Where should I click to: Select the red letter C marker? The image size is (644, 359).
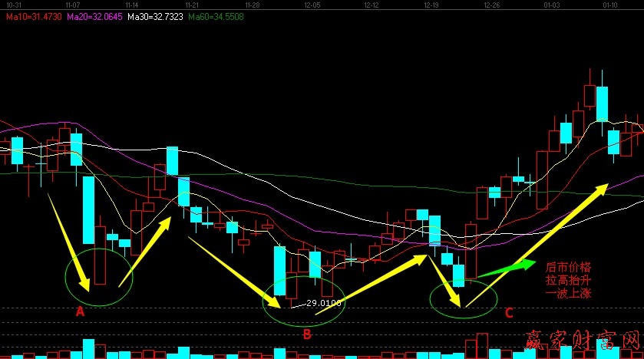(509, 312)
